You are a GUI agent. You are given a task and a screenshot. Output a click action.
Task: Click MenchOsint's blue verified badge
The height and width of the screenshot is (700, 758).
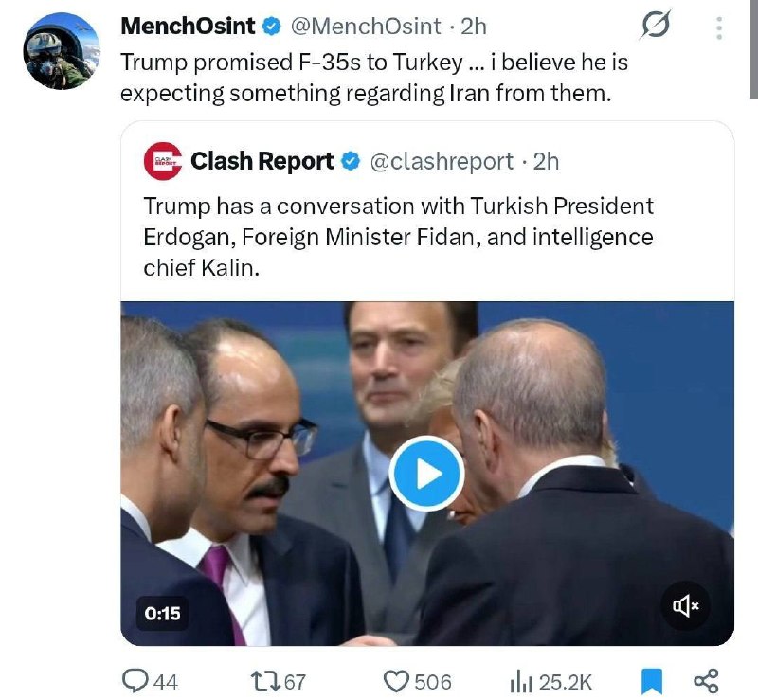coord(272,27)
